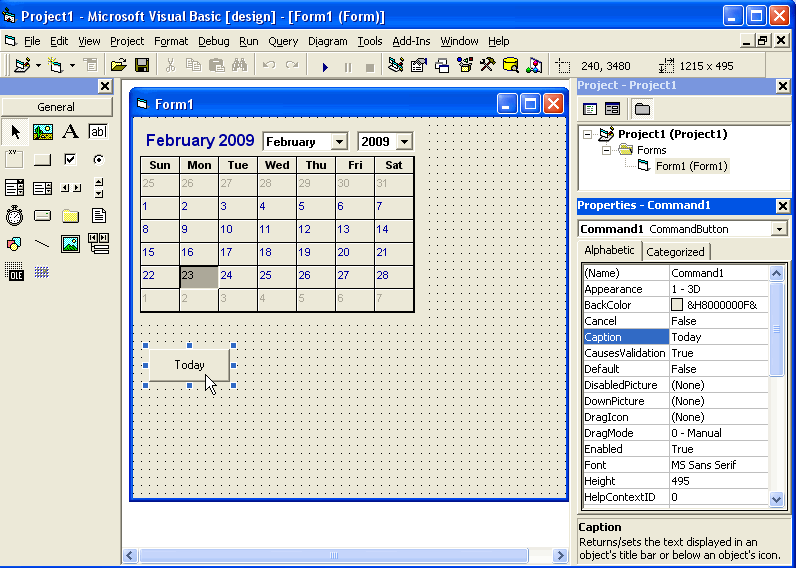Image resolution: width=796 pixels, height=568 pixels.
Task: Select the custom grid control tool
Action: click(x=43, y=272)
